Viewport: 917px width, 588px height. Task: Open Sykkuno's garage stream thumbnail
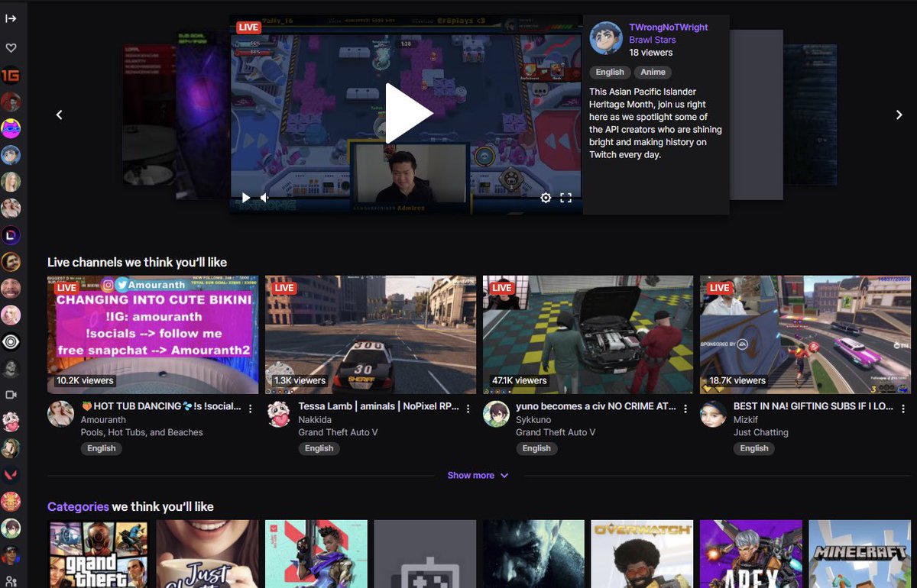(588, 334)
